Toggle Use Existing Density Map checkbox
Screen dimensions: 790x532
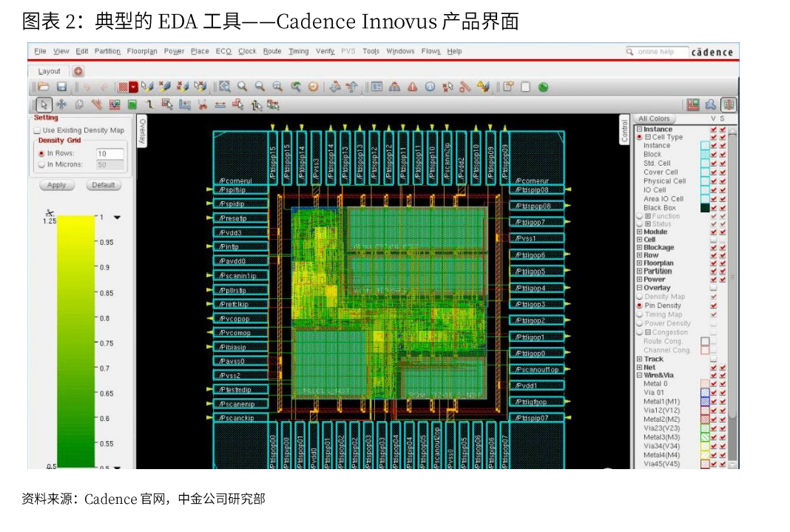pos(37,130)
